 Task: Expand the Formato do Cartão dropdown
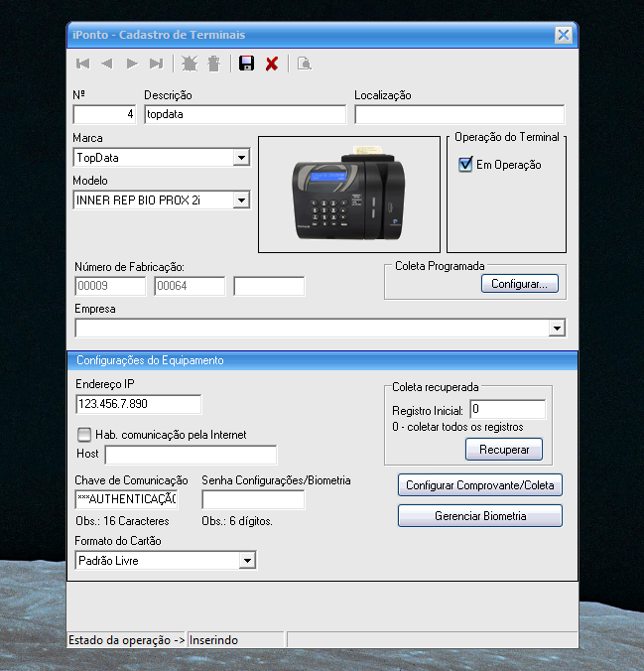click(x=247, y=561)
